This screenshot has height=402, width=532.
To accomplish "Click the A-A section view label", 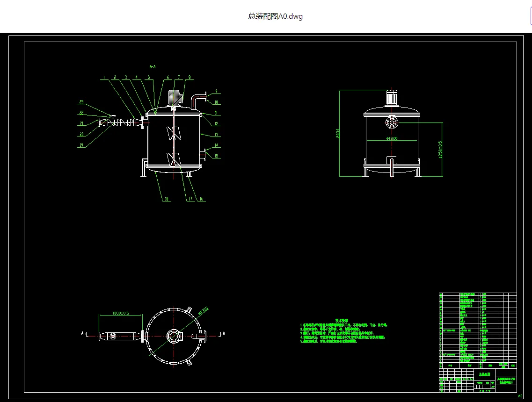I will [153, 67].
